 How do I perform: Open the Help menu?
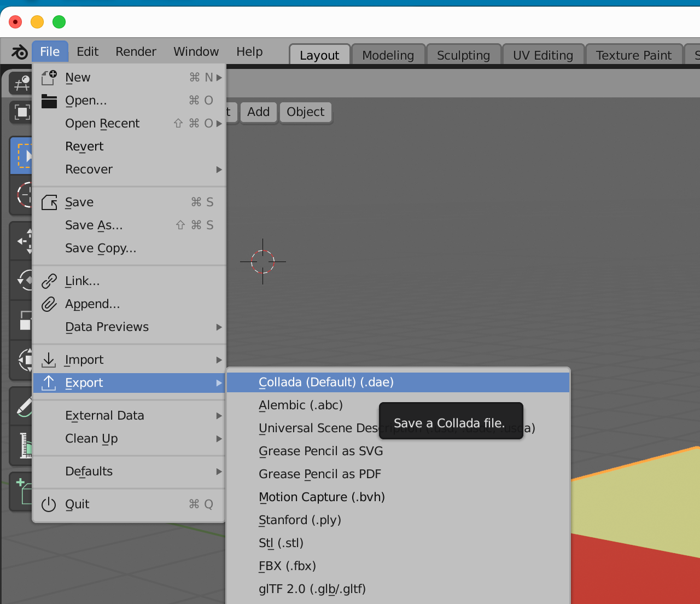[249, 52]
